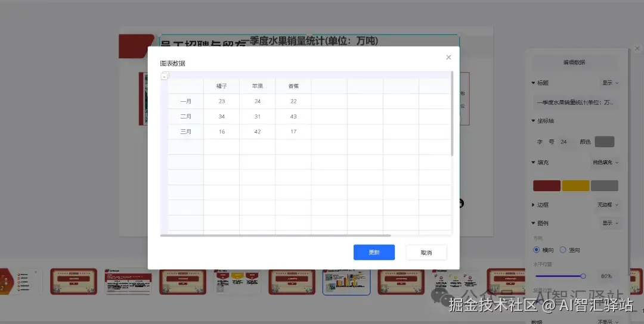644x324 pixels.
Task: Click the 水平位置 slider handle
Action: (x=583, y=276)
